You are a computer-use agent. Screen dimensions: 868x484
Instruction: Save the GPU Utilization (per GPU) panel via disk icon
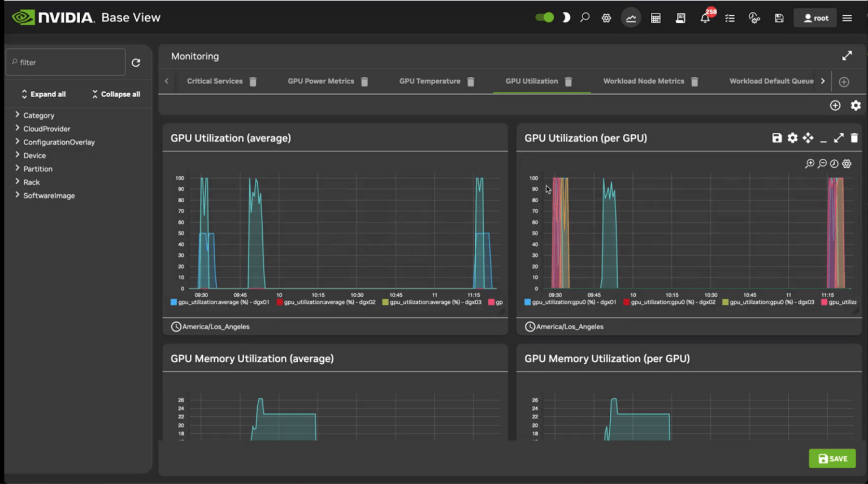(x=777, y=138)
